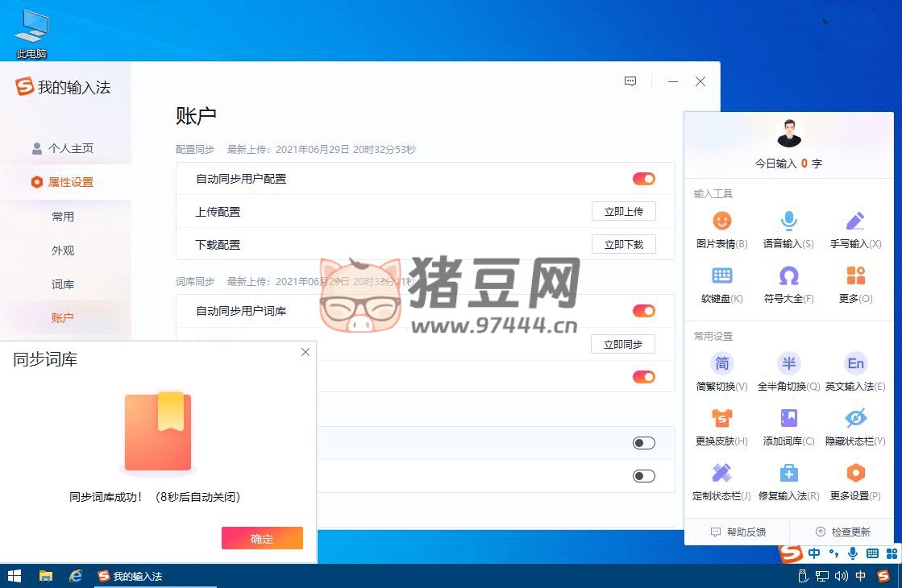Image resolution: width=902 pixels, height=588 pixels.
Task: Switch to 英文输入法 English input
Action: [855, 372]
